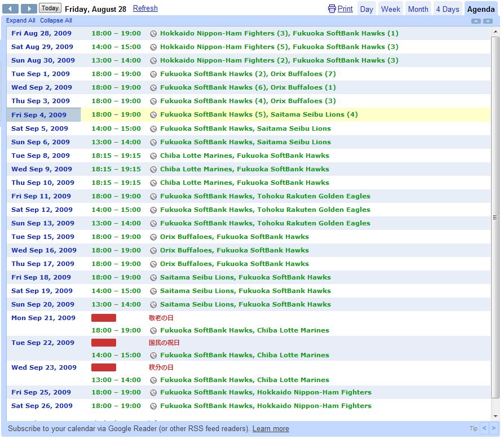Image resolution: width=504 pixels, height=439 pixels.
Task: Click clock icon for Fri Aug 28 event
Action: pos(154,33)
